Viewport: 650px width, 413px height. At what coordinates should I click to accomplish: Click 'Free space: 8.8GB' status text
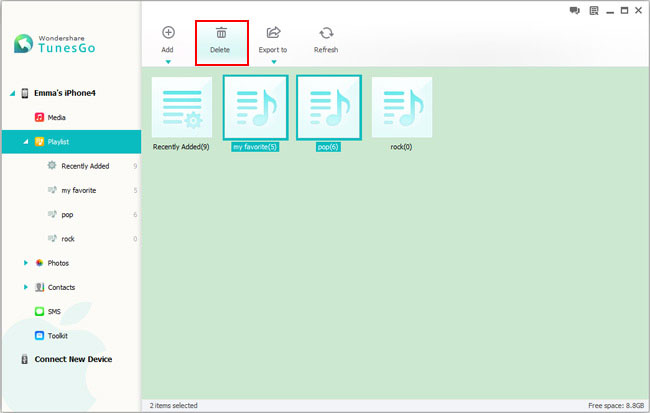pyautogui.click(x=616, y=406)
